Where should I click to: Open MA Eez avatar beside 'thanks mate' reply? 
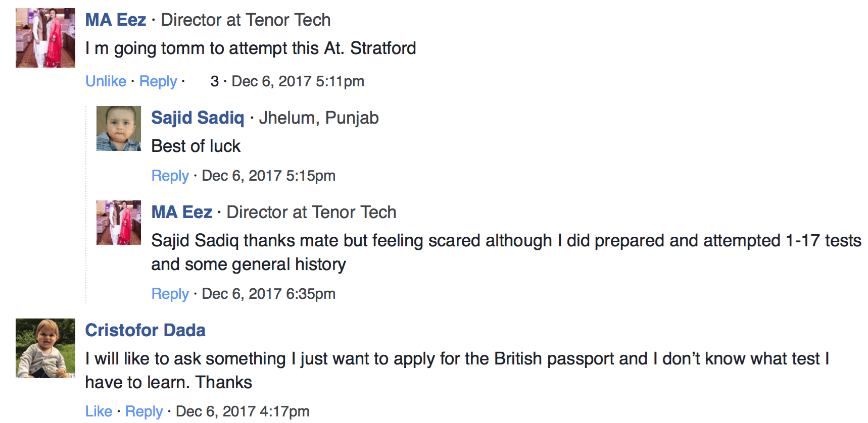point(119,223)
